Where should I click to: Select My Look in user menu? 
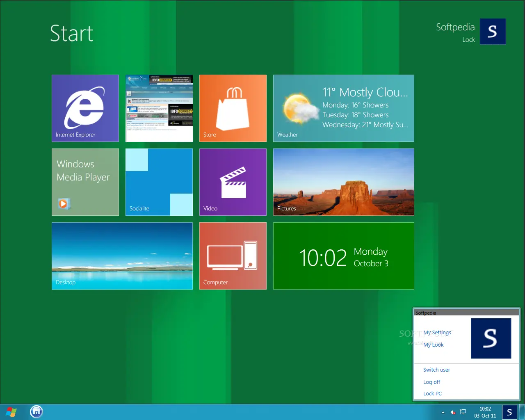434,345
